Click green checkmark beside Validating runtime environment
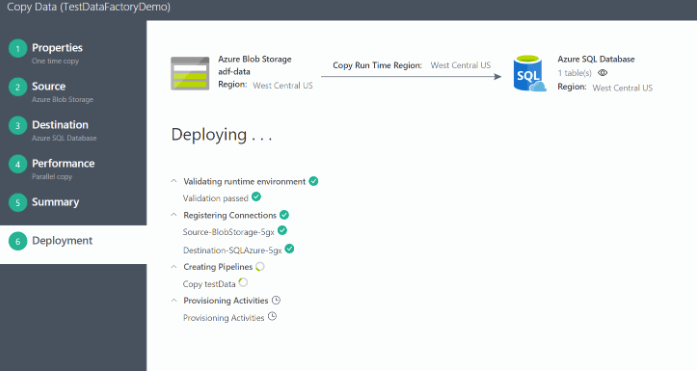Image resolution: width=697 pixels, height=371 pixels. [x=313, y=181]
